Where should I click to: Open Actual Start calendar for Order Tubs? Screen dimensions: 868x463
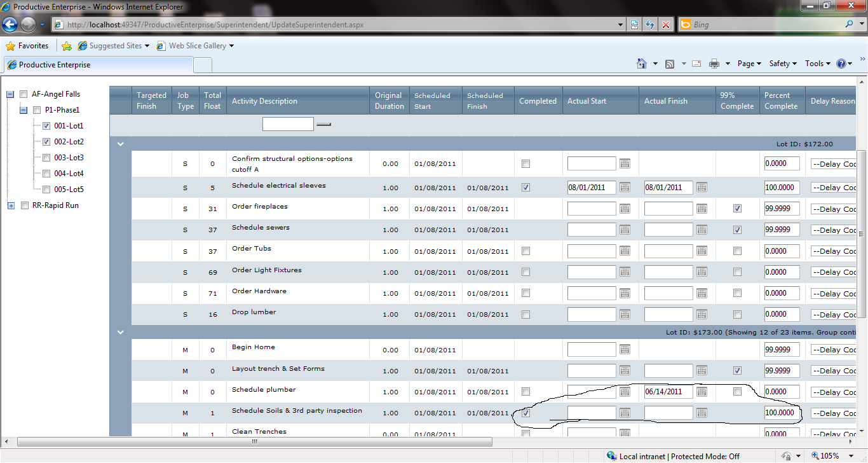point(625,251)
